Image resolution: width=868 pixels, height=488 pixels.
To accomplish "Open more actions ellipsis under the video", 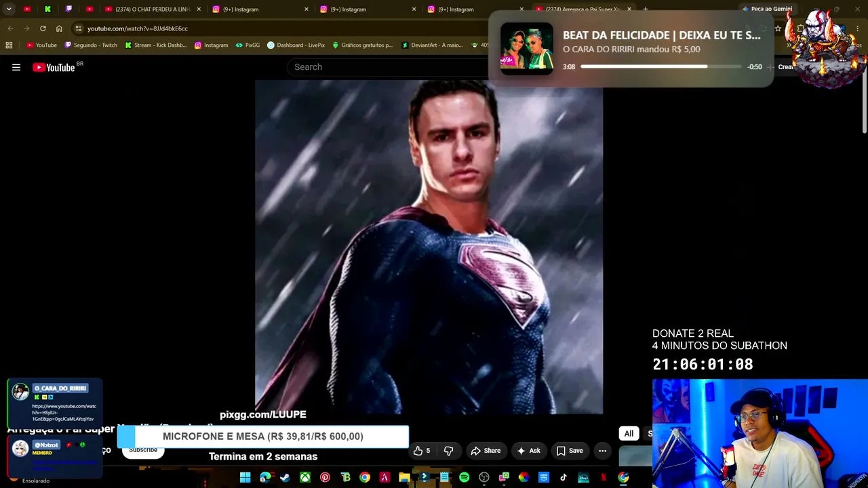I will [602, 451].
